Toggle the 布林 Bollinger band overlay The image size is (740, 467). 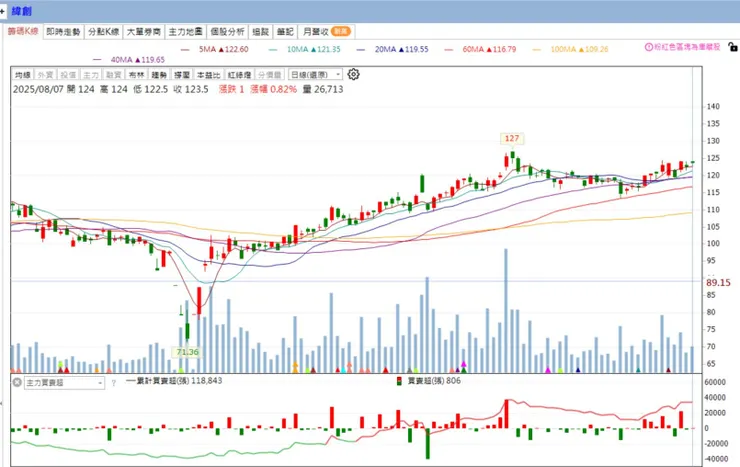pyautogui.click(x=136, y=75)
